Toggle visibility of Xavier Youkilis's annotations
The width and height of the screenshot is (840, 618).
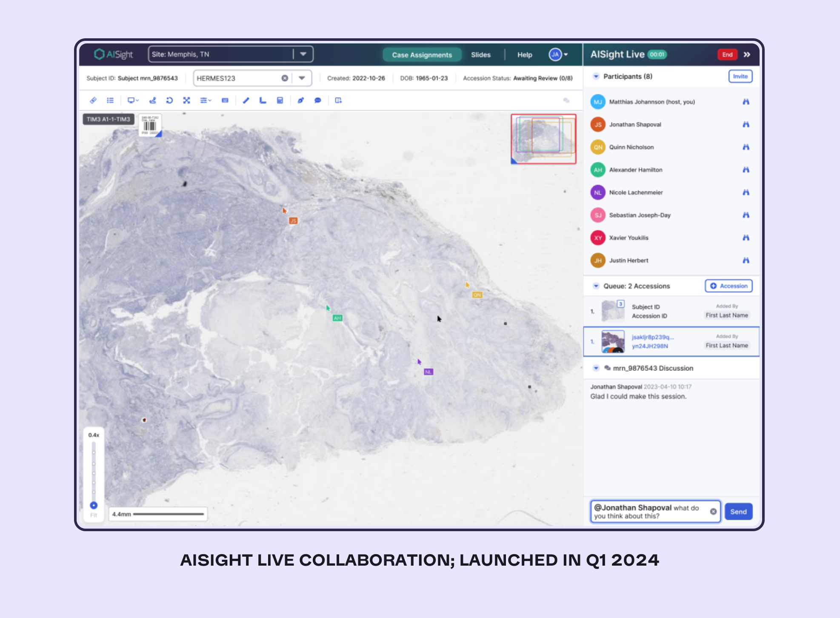point(746,237)
